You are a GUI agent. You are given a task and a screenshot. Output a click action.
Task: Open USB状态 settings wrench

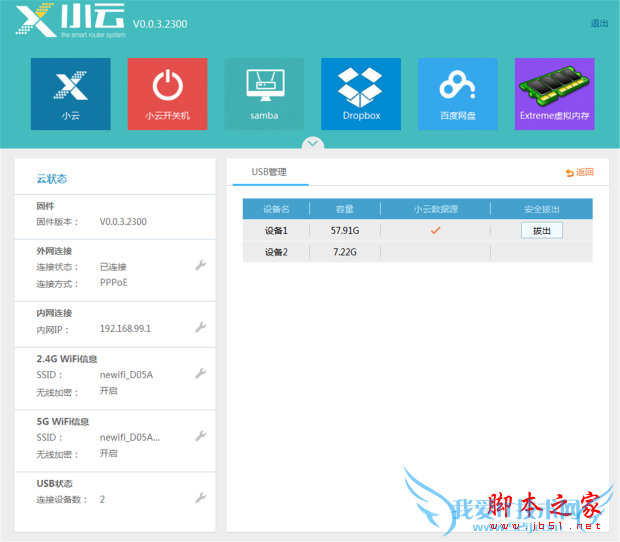(x=200, y=498)
